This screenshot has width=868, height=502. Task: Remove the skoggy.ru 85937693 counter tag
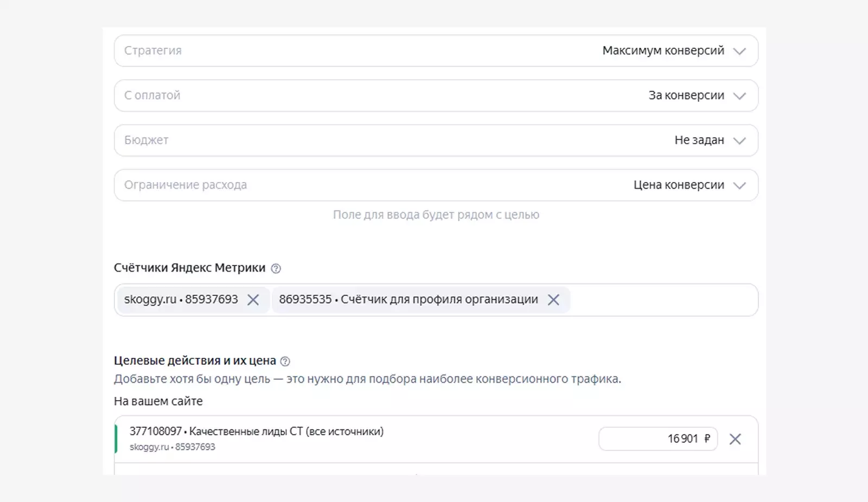253,300
